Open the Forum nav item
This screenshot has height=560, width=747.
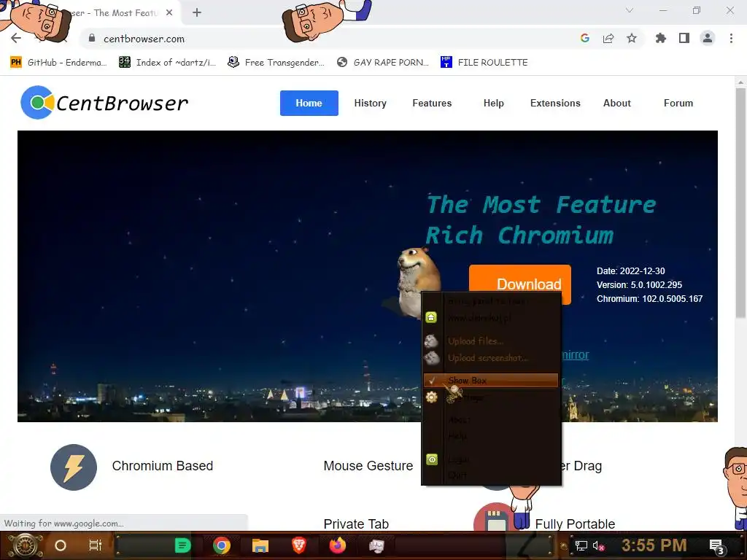pyautogui.click(x=678, y=103)
